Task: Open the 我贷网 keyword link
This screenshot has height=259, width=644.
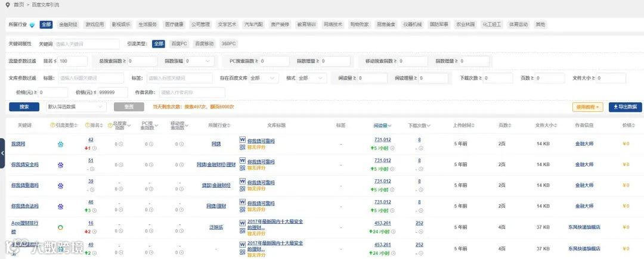Action: tap(18, 144)
